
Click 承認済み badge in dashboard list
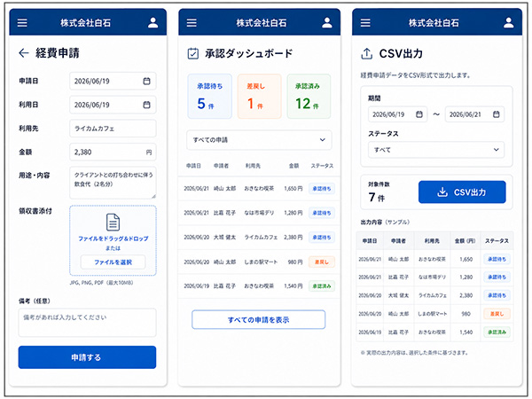point(322,286)
